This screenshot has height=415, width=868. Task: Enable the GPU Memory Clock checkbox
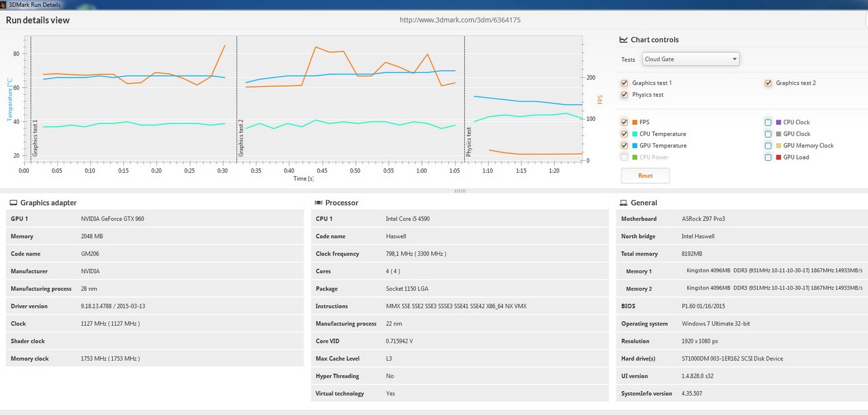pos(768,146)
